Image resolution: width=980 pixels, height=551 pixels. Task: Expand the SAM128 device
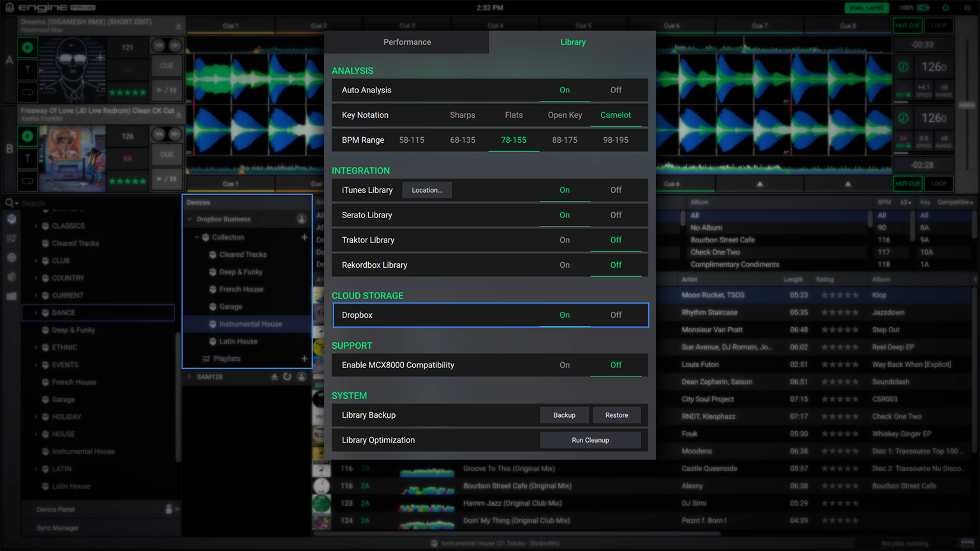189,377
